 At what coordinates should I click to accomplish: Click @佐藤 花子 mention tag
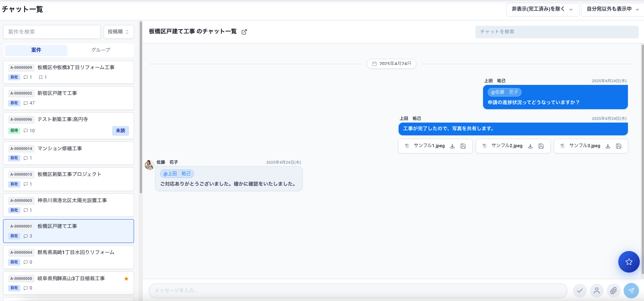(x=505, y=92)
